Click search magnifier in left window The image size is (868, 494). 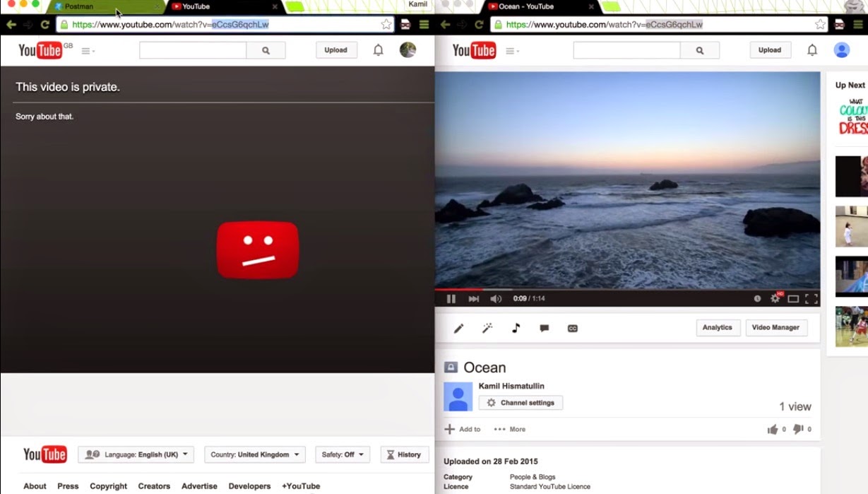[x=266, y=50]
